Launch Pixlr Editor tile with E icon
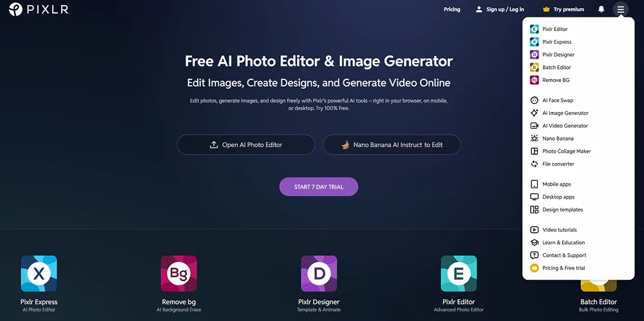The height and width of the screenshot is (321, 644). [x=459, y=273]
